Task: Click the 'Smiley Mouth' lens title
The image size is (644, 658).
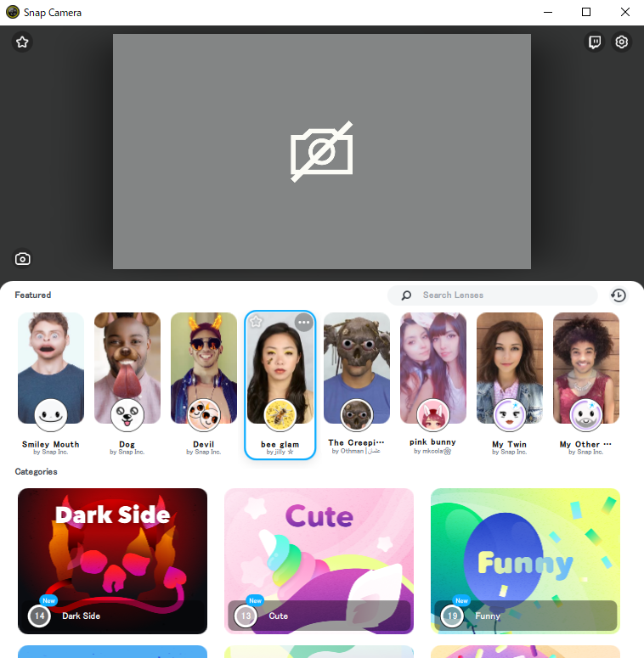Action: tap(51, 444)
